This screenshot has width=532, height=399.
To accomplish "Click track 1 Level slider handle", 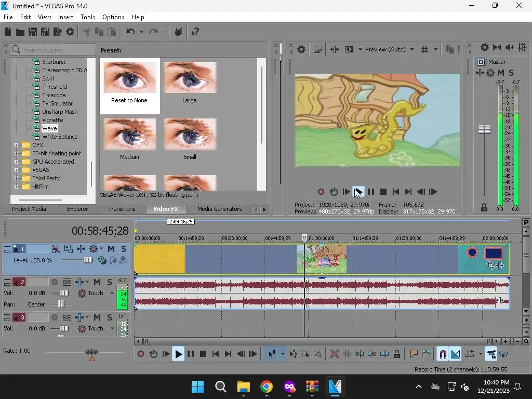I will [88, 260].
